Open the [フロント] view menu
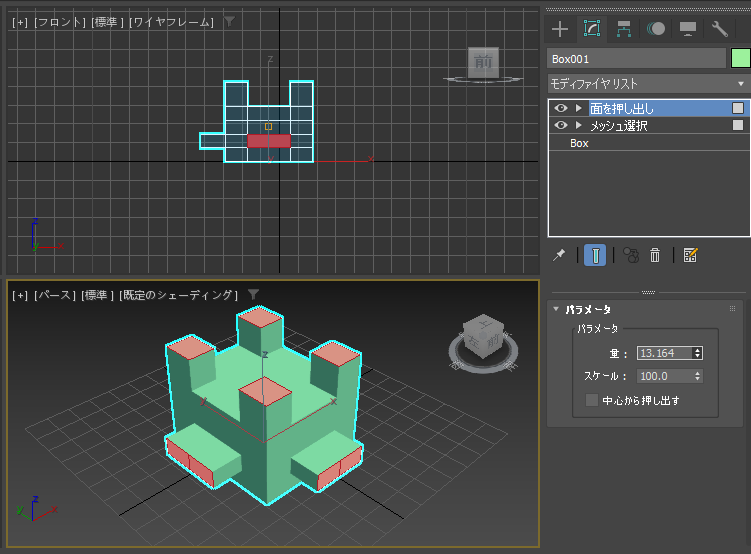The width and height of the screenshot is (751, 554). 60,22
